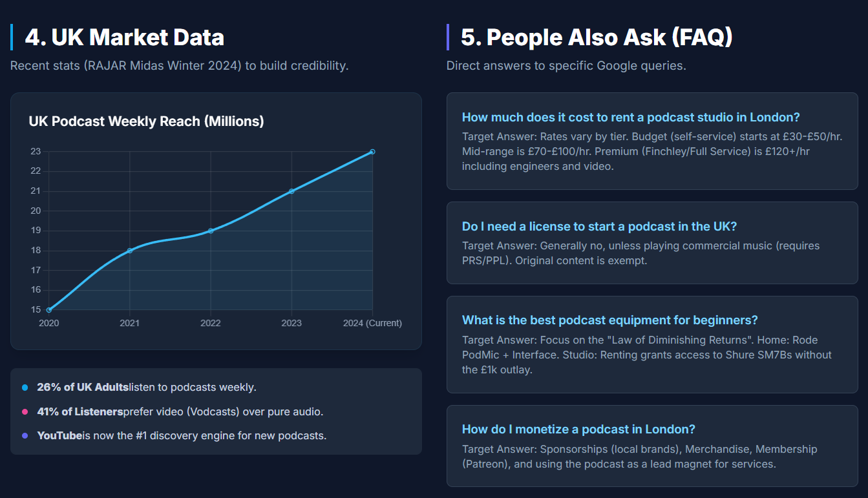
Task: Expand the podcast license UK question
Action: click(599, 227)
